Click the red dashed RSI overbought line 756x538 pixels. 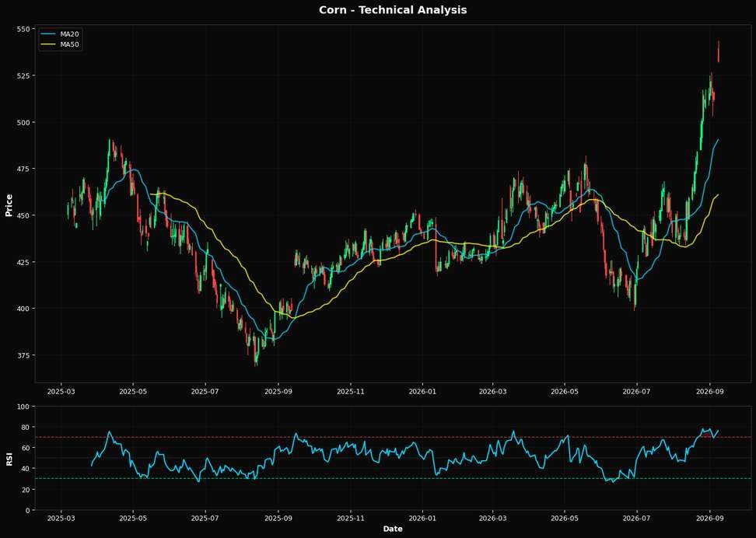pyautogui.click(x=393, y=437)
